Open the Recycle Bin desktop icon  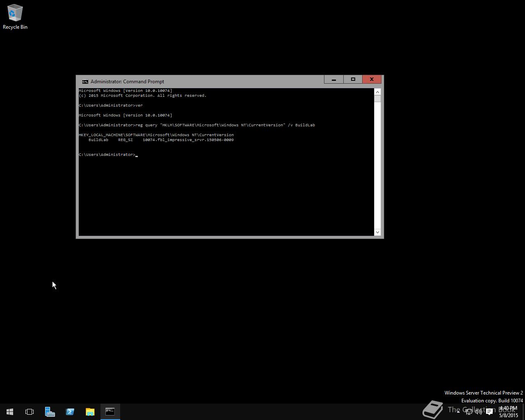[15, 17]
